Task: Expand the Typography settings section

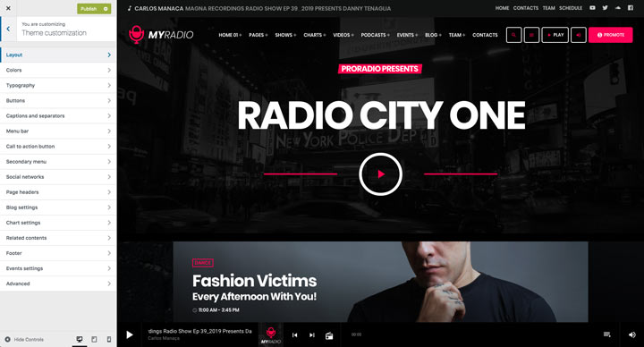Action: [x=58, y=86]
